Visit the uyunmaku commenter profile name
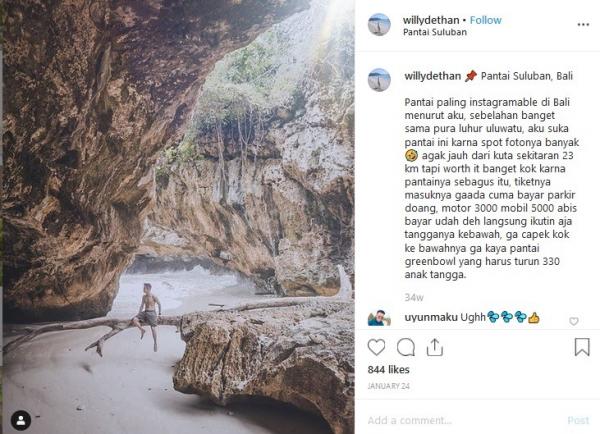The width and height of the screenshot is (600, 434). [x=431, y=317]
